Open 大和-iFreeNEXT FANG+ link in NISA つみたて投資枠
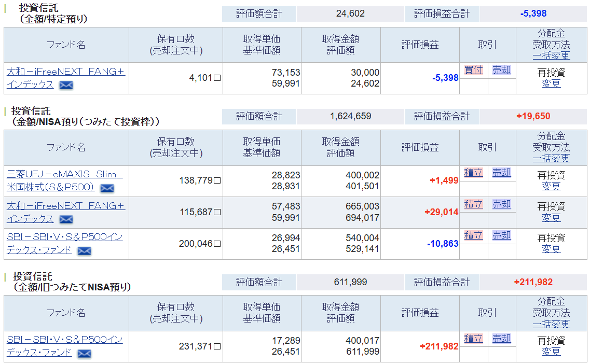This screenshot has width=590, height=364. (x=65, y=212)
